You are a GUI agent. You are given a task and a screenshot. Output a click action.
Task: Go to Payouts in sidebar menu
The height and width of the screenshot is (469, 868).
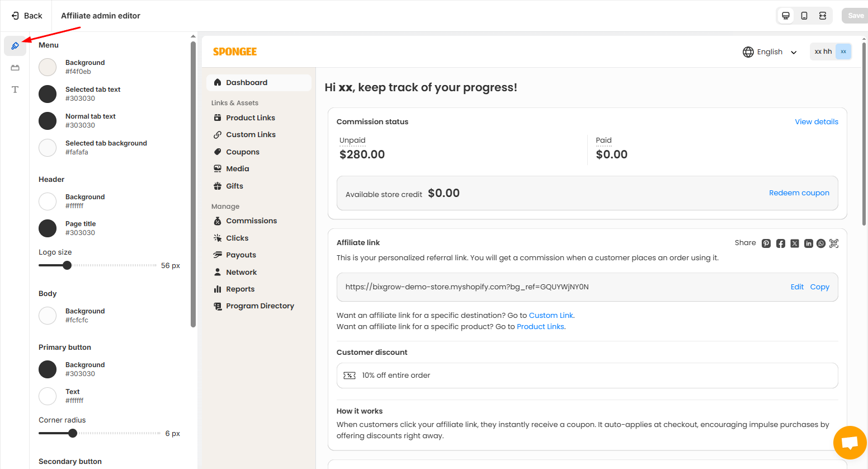click(240, 255)
